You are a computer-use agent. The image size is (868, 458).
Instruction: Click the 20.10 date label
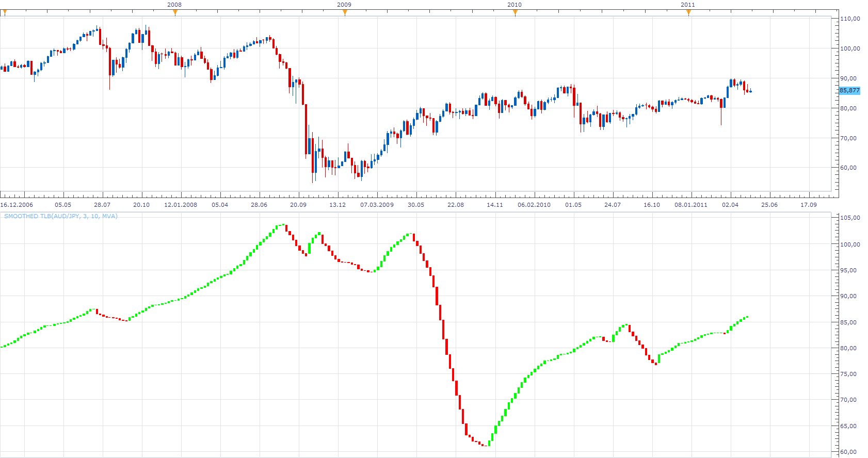pyautogui.click(x=141, y=205)
